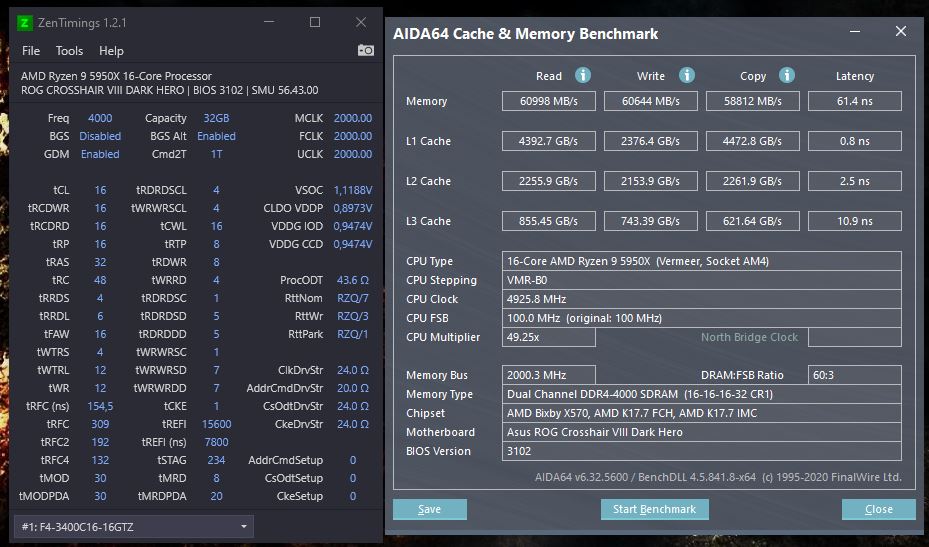Open the Tools menu in ZenTimings
Viewport: 929px width, 547px height.
(70, 51)
